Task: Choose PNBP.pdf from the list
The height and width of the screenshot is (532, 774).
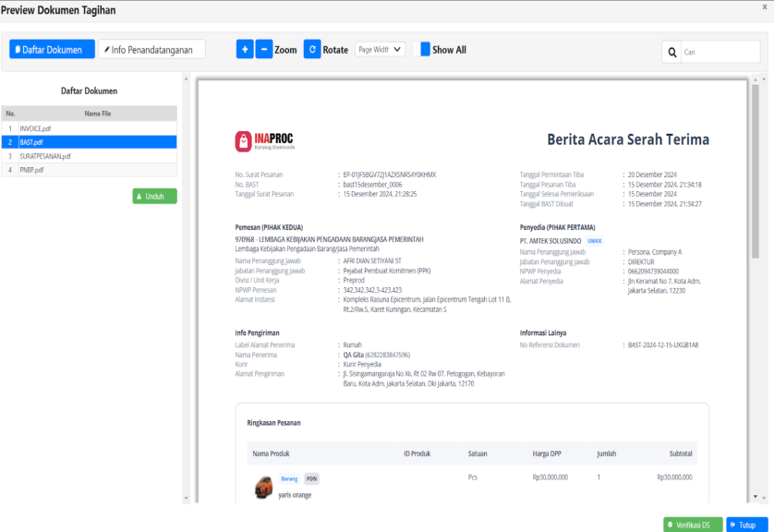Action: 31,170
